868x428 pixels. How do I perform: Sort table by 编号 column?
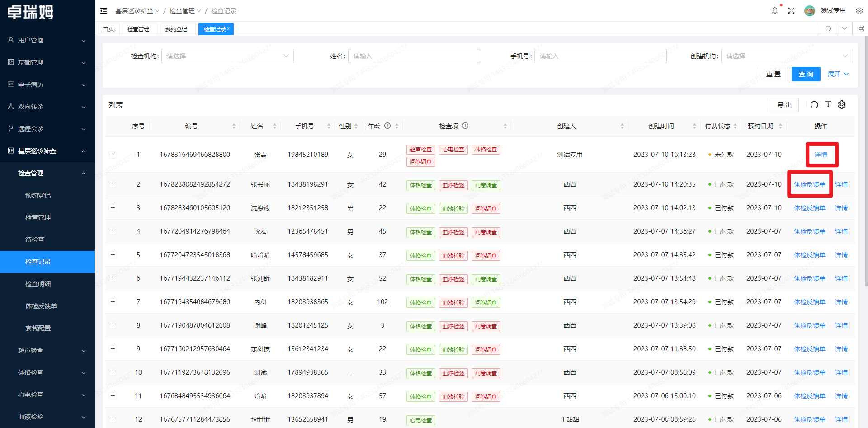(x=234, y=126)
